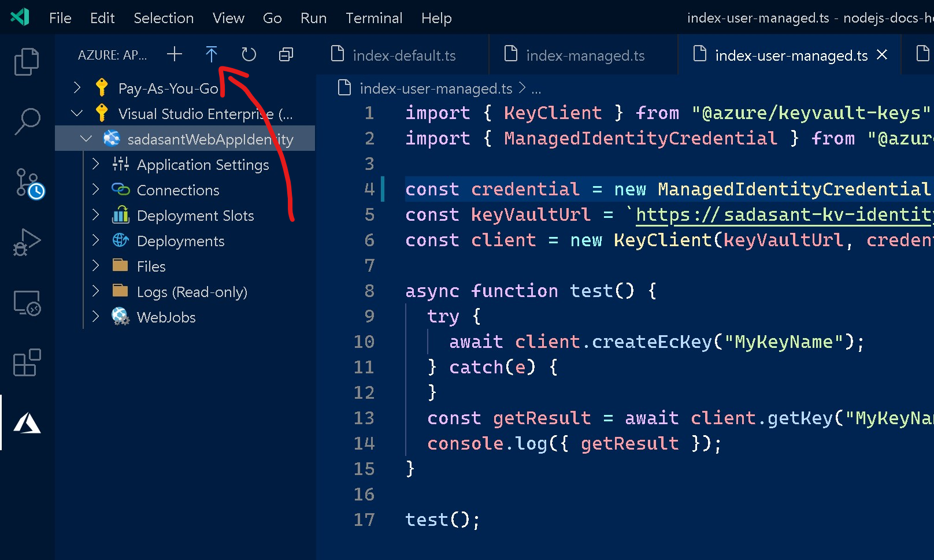The height and width of the screenshot is (560, 934).
Task: Click the AZURE: AP... panel title
Action: [112, 55]
